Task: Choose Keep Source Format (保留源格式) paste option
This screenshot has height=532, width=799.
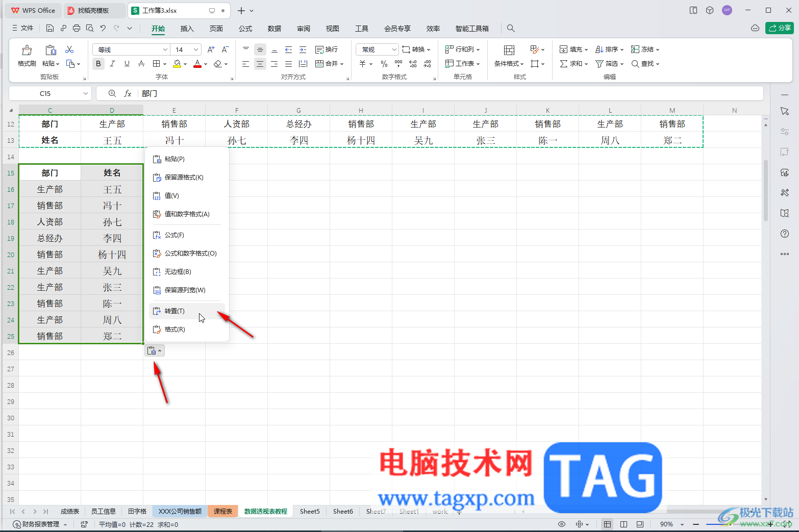Action: pyautogui.click(x=187, y=178)
